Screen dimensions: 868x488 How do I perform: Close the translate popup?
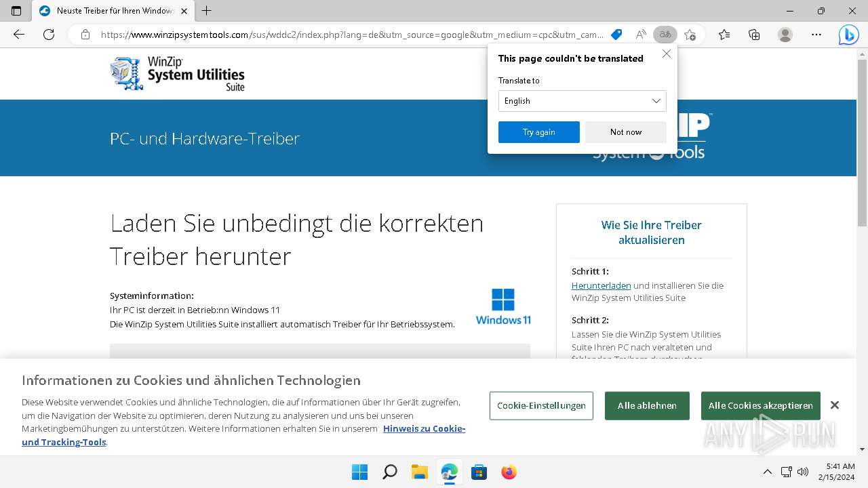click(x=667, y=54)
